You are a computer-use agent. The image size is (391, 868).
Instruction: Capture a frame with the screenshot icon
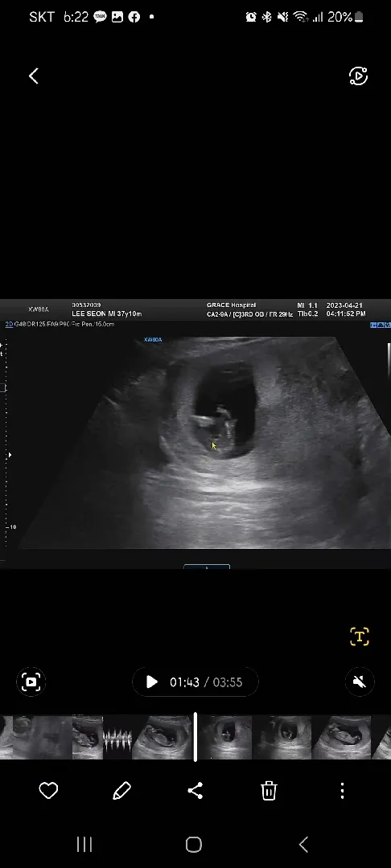31,682
